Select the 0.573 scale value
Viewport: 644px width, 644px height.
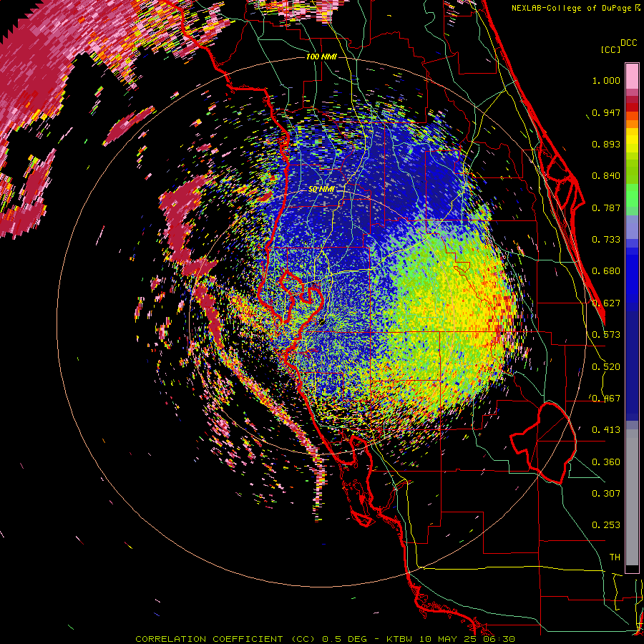(x=606, y=335)
